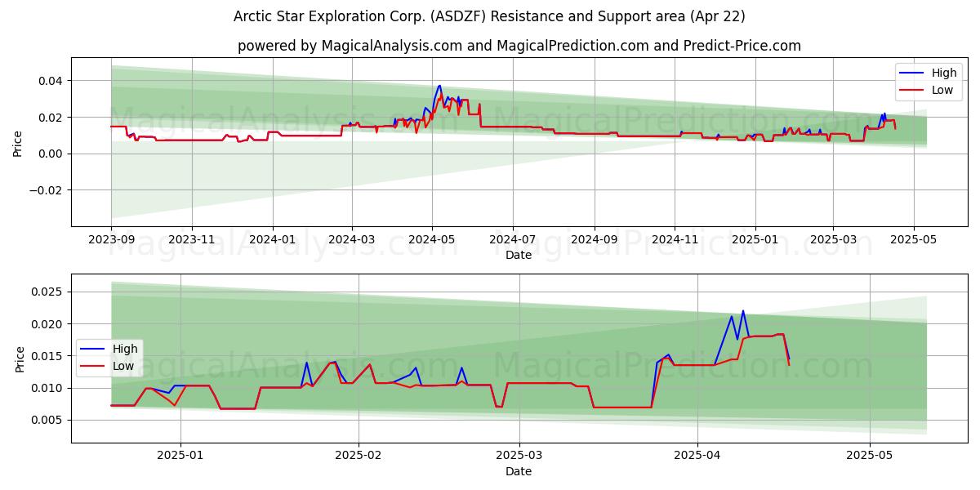Click the chart title mentioning Arctic Star Exploration Corp.
The image size is (980, 490).
tap(489, 16)
